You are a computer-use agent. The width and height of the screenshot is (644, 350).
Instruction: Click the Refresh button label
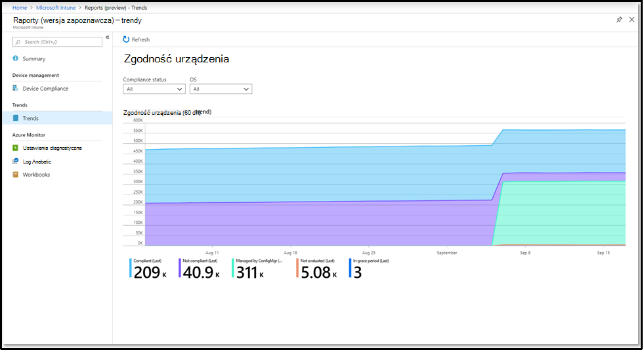[140, 39]
